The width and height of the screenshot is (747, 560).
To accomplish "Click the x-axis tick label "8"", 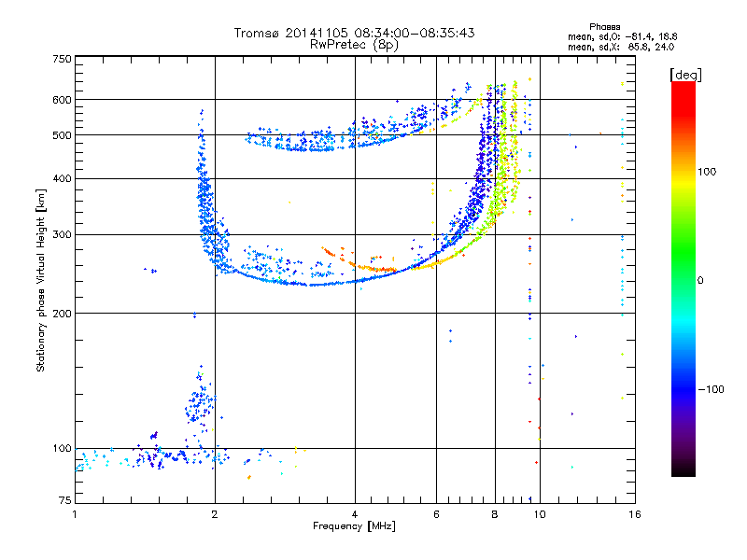I will (x=495, y=514).
